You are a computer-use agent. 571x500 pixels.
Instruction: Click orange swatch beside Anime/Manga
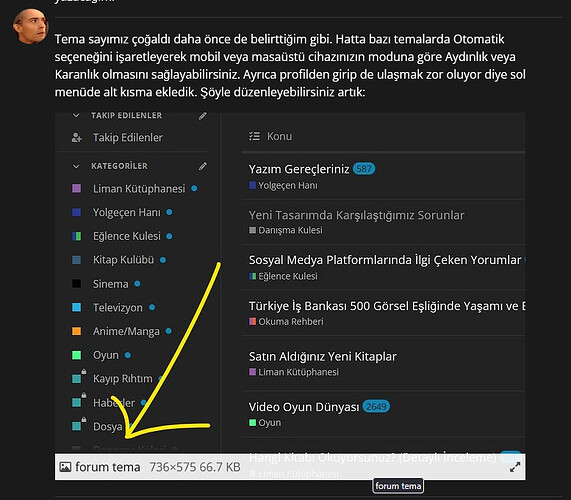click(76, 331)
